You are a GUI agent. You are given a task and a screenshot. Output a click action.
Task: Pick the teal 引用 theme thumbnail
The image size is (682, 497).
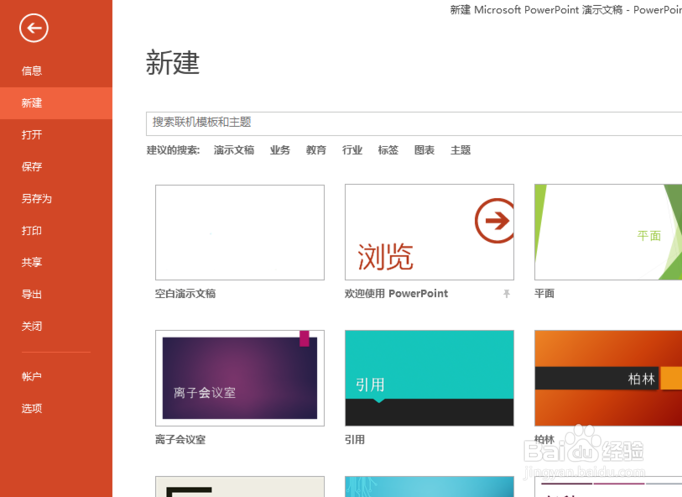(x=429, y=378)
